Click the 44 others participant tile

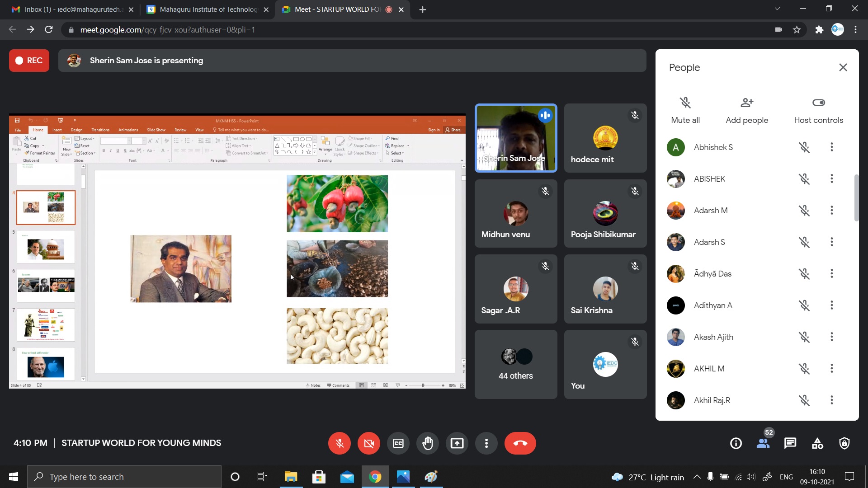point(515,364)
